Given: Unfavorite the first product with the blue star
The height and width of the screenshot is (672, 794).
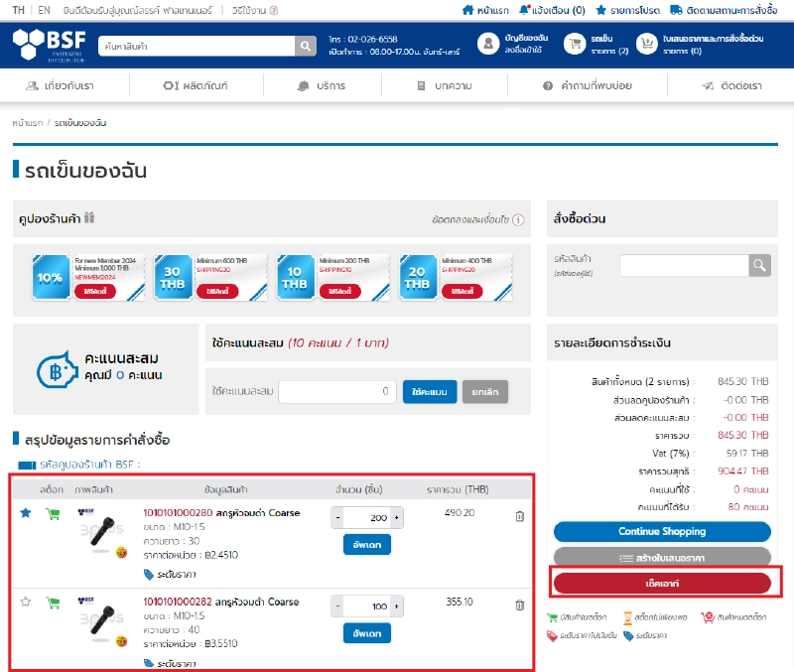Looking at the screenshot, I should (26, 513).
